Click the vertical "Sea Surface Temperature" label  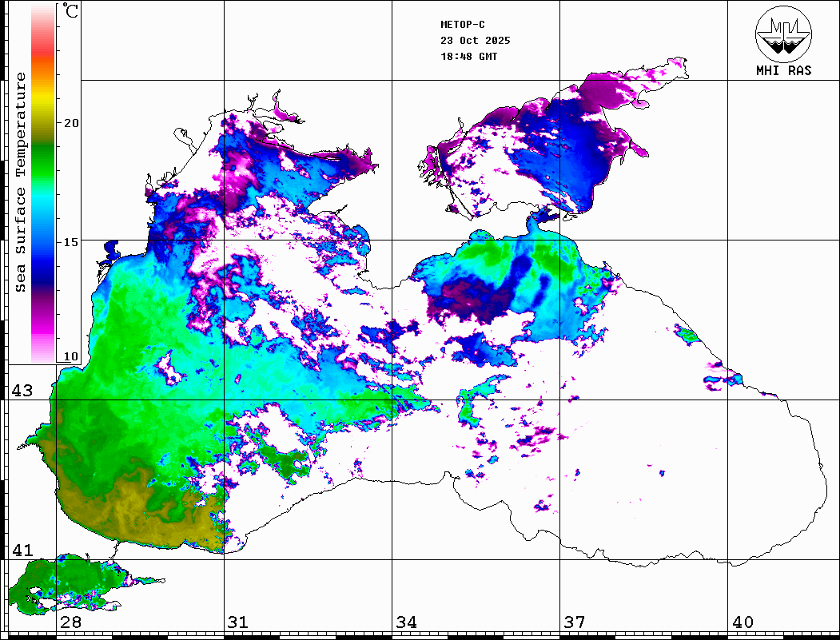pyautogui.click(x=21, y=182)
